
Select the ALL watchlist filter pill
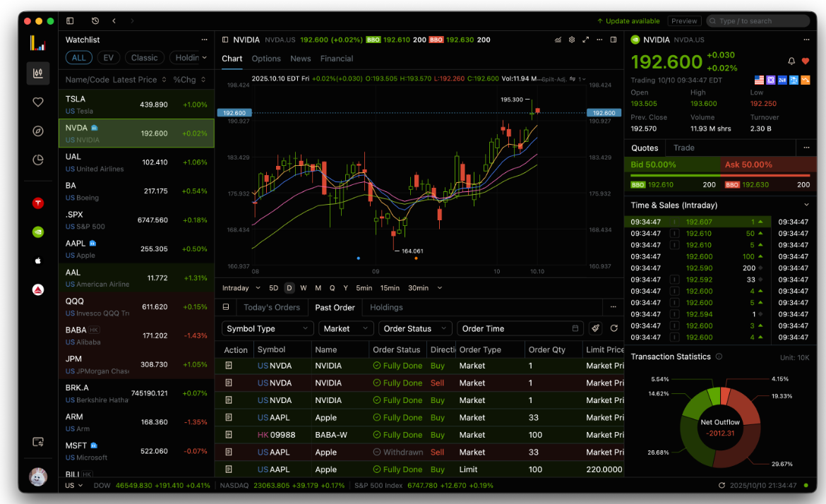(x=78, y=58)
